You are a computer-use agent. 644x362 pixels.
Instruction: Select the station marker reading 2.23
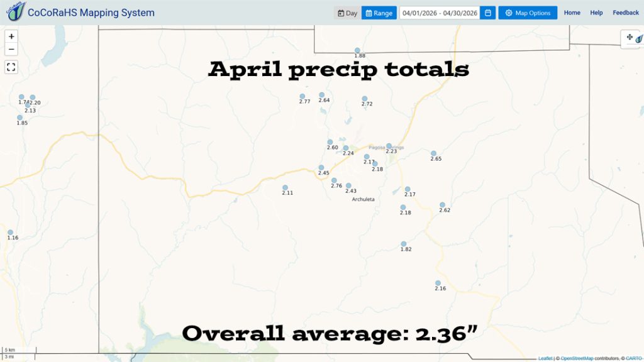(389, 146)
